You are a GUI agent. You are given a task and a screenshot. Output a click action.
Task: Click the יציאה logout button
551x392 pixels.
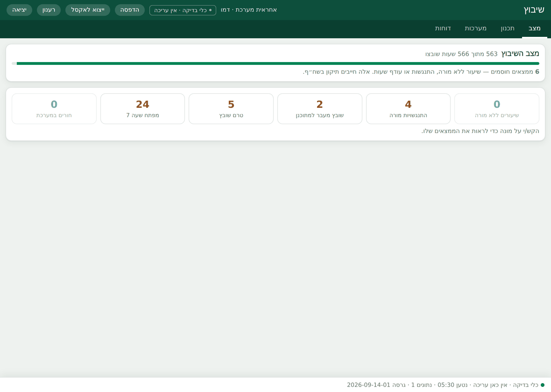(x=19, y=10)
